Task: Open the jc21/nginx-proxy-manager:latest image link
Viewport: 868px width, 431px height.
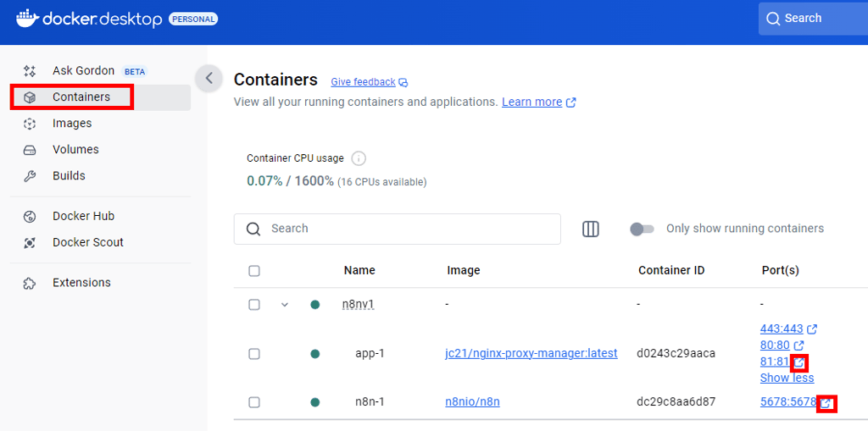Action: point(531,353)
